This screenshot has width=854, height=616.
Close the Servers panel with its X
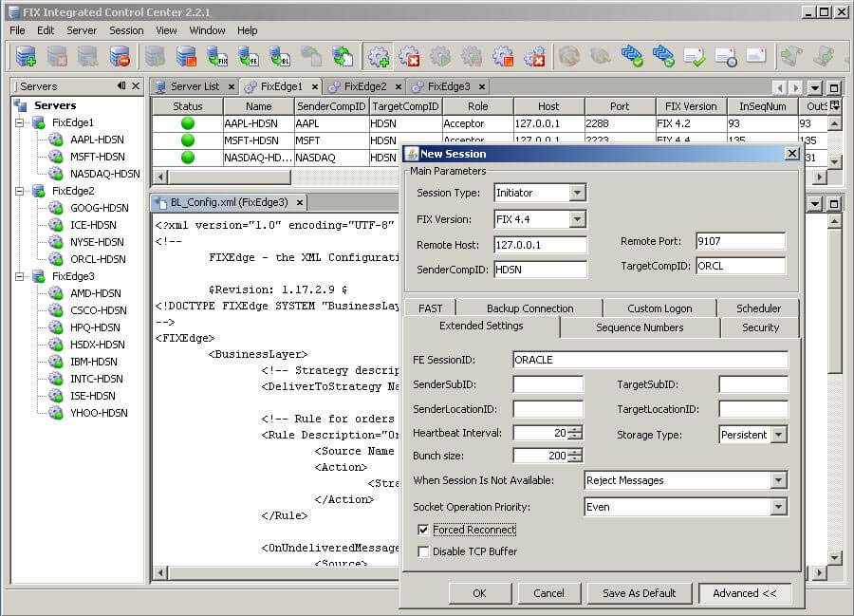click(x=136, y=85)
